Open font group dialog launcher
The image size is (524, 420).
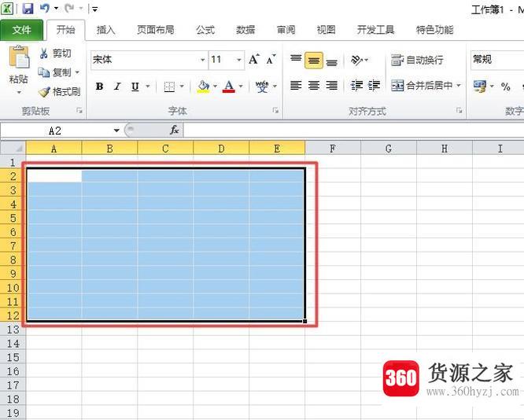coord(275,110)
